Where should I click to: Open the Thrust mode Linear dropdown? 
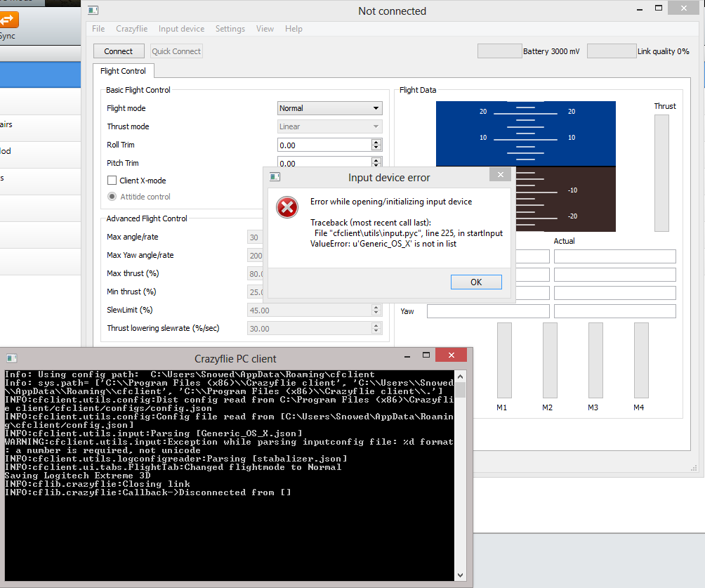pos(329,126)
